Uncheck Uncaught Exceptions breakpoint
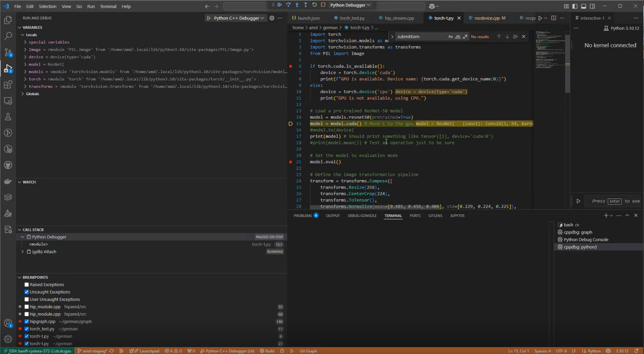 coord(27,292)
